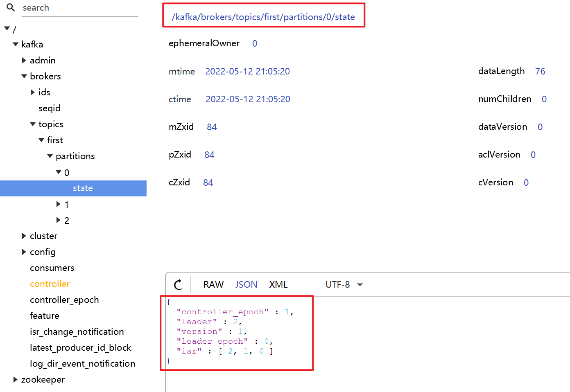Click the refresh data icon
The height and width of the screenshot is (392, 570).
pyautogui.click(x=178, y=284)
